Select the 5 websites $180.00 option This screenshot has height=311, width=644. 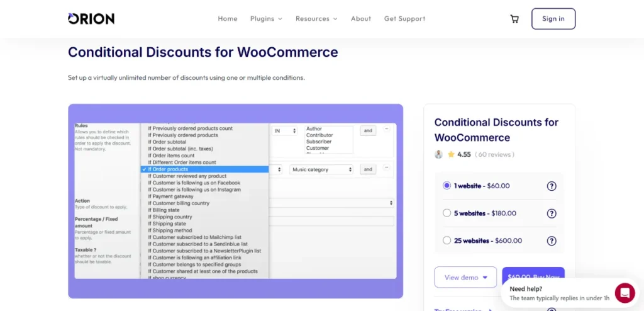(447, 213)
